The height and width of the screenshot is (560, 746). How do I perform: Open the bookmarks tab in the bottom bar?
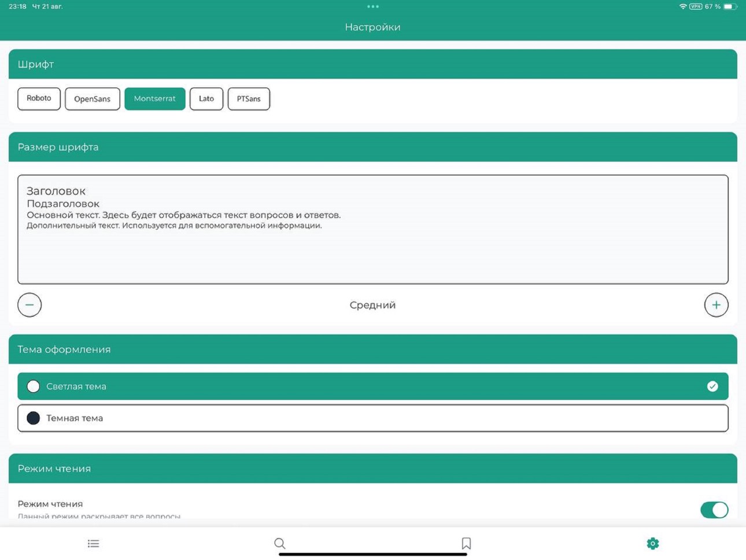tap(466, 543)
